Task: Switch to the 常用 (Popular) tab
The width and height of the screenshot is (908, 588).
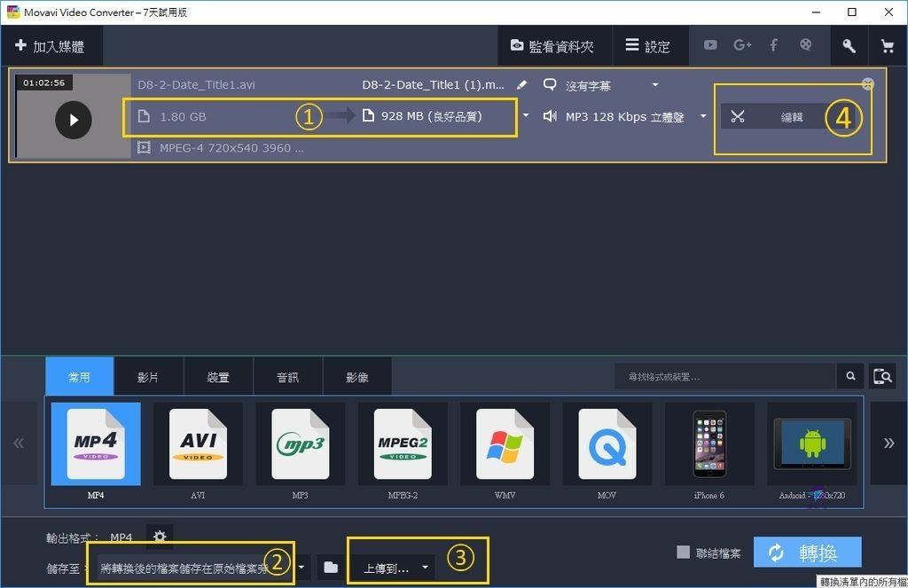Action: coord(79,377)
